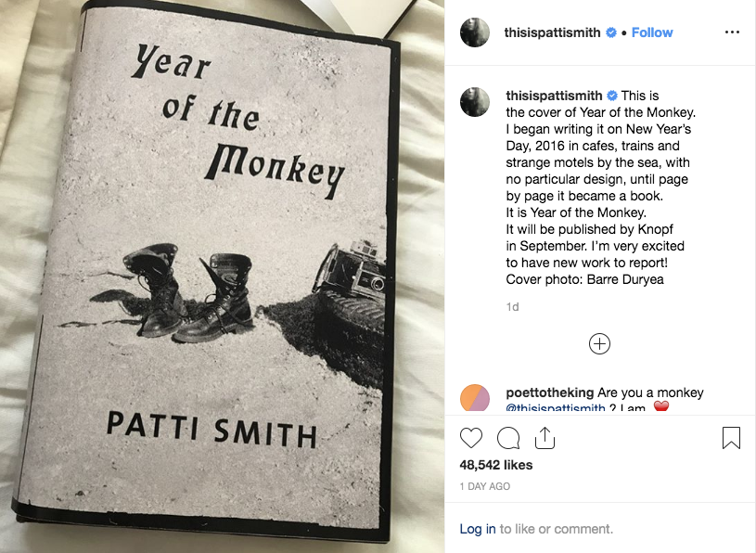Viewport: 756px width, 553px height.
Task: Open poettotheking's profile avatar
Action: (475, 397)
